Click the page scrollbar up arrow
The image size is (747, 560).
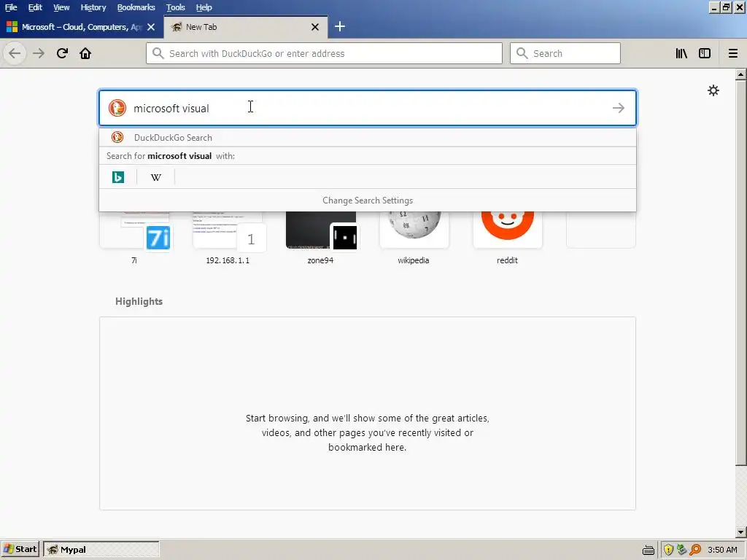pyautogui.click(x=741, y=74)
